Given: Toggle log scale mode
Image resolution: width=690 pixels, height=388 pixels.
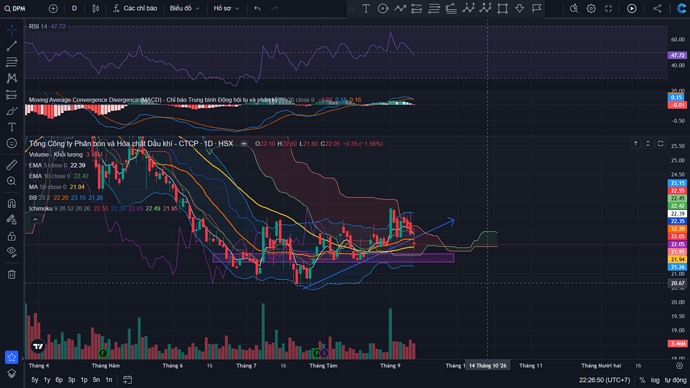Looking at the screenshot, I should click(655, 380).
